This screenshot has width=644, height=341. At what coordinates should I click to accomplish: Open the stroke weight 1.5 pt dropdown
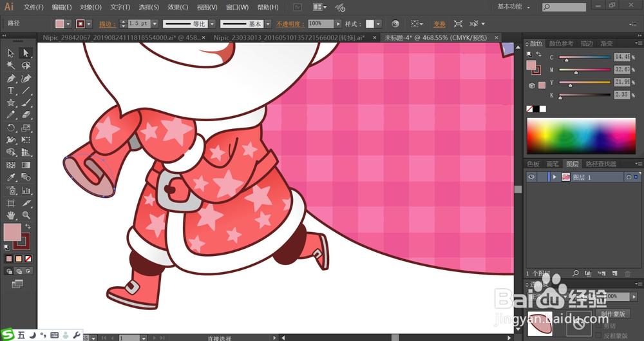tap(155, 24)
